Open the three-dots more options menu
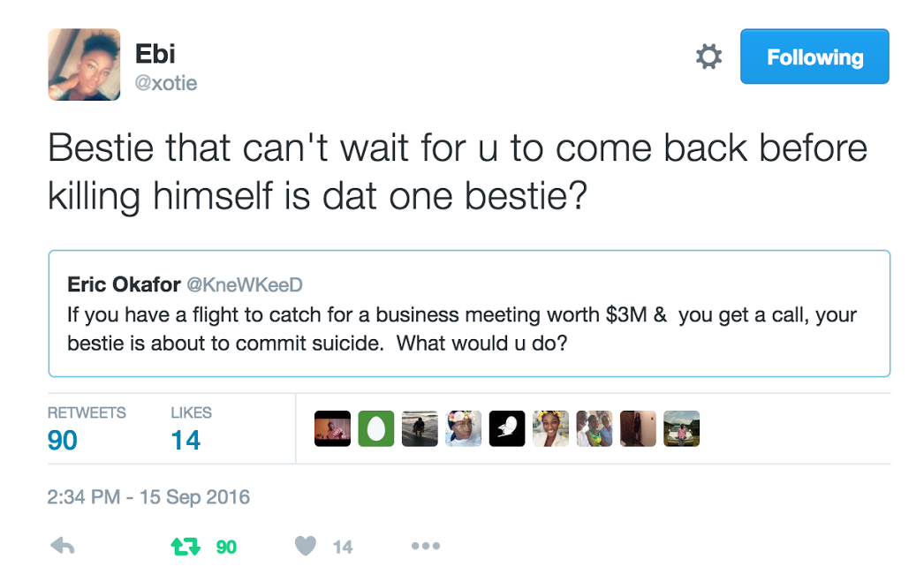The width and height of the screenshot is (924, 582). click(x=425, y=547)
